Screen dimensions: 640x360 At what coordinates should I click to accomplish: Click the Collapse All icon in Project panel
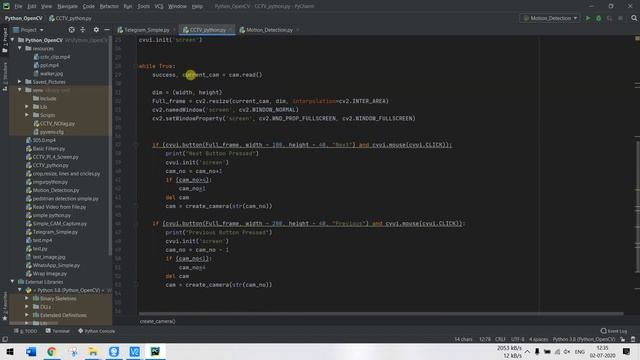83,30
